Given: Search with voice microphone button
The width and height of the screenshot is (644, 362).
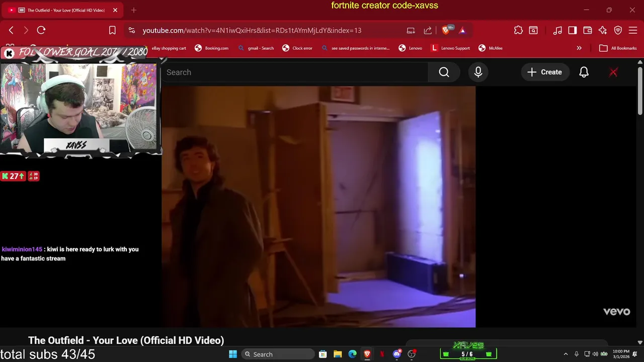Looking at the screenshot, I should point(478,72).
